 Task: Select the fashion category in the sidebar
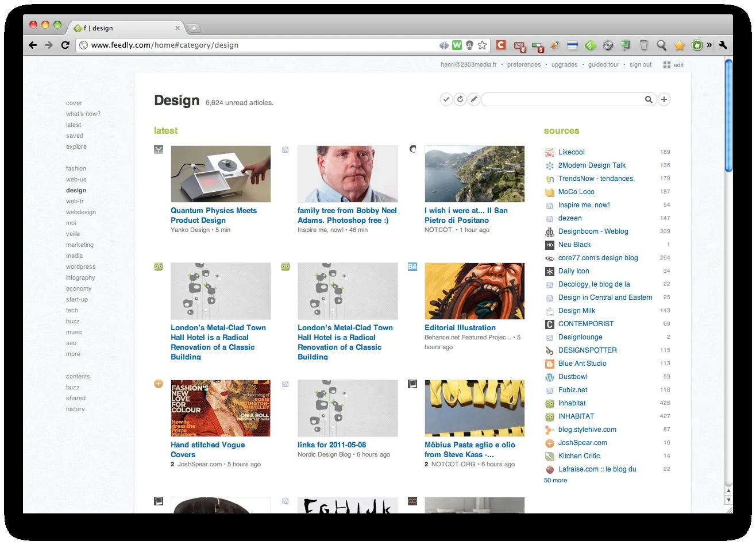tap(76, 168)
